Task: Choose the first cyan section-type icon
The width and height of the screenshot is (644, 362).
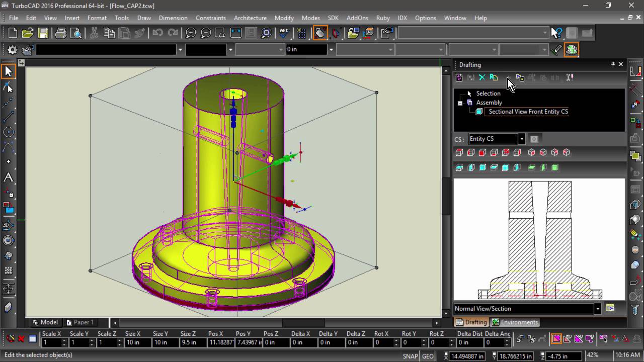Action: (x=459, y=167)
